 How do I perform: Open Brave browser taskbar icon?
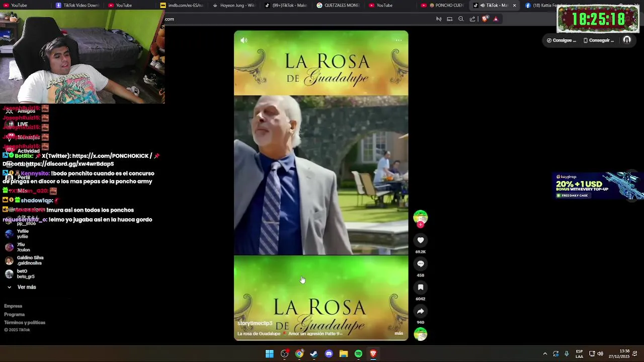(x=373, y=354)
